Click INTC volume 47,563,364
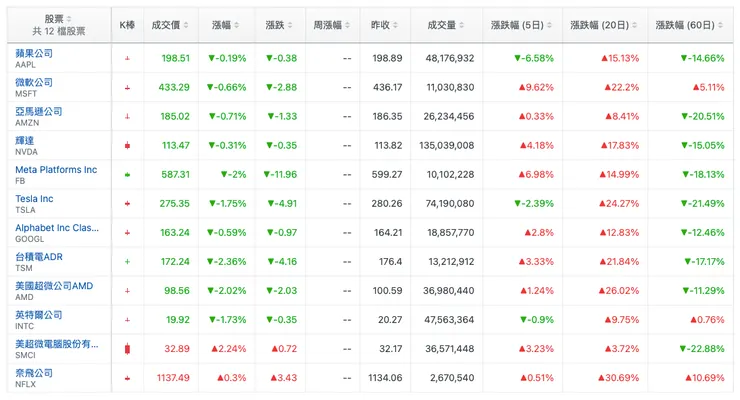The image size is (740, 400). click(x=449, y=320)
